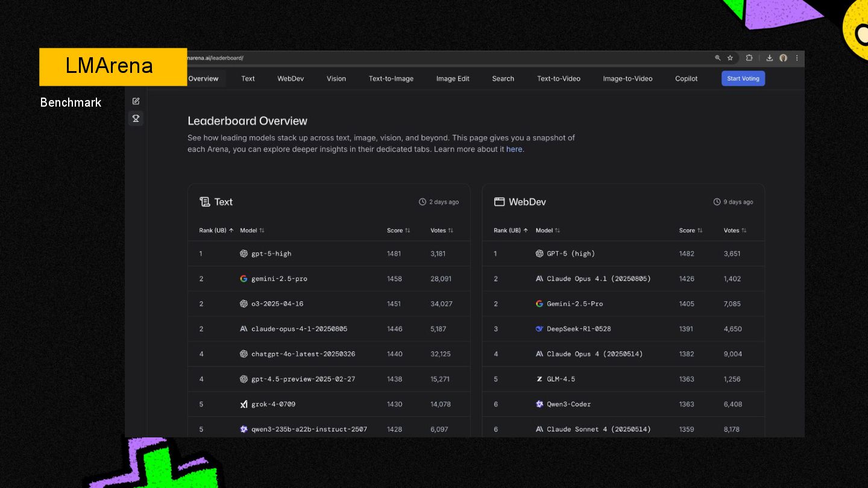Sort WebDev table by Rank (UB)
The width and height of the screenshot is (868, 488).
tap(511, 230)
